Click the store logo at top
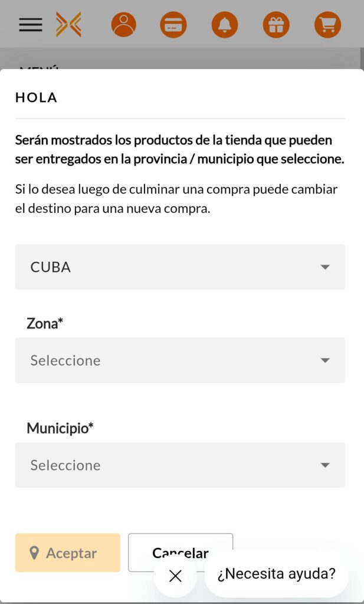 pyautogui.click(x=69, y=24)
